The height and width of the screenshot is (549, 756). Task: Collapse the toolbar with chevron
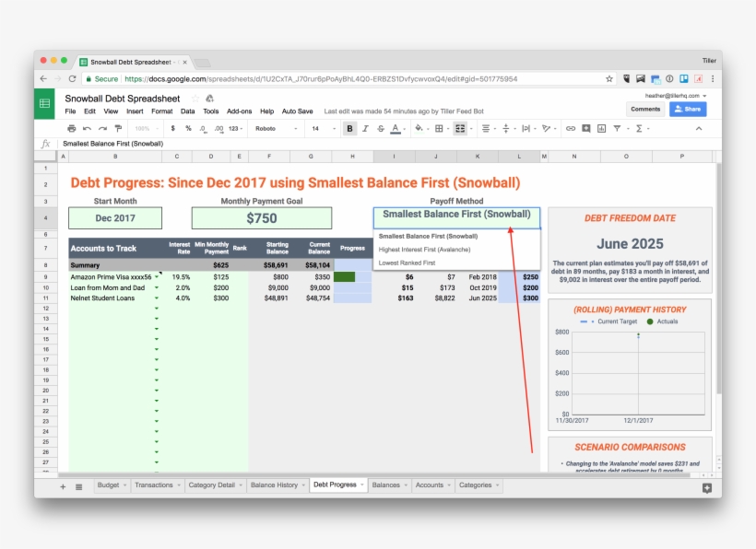[699, 129]
